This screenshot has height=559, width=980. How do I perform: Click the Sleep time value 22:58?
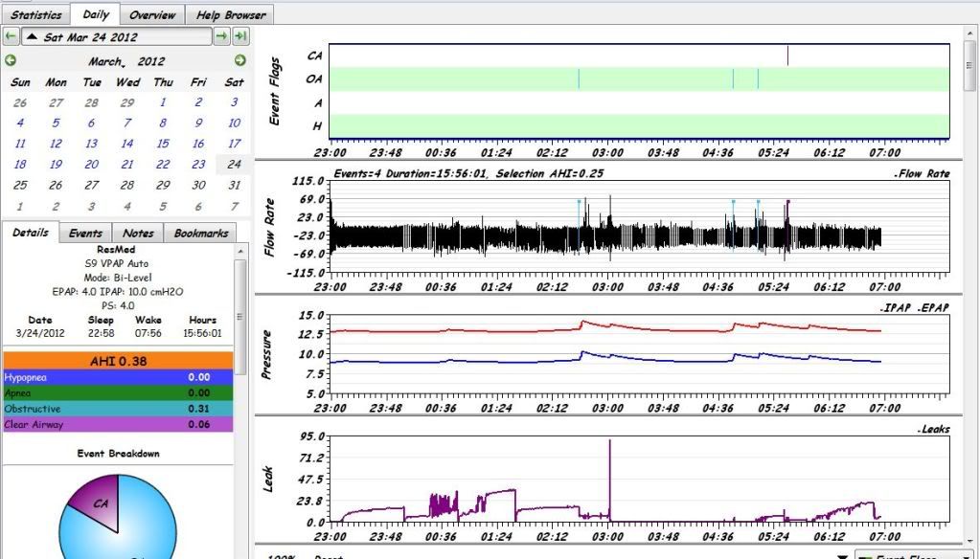101,333
